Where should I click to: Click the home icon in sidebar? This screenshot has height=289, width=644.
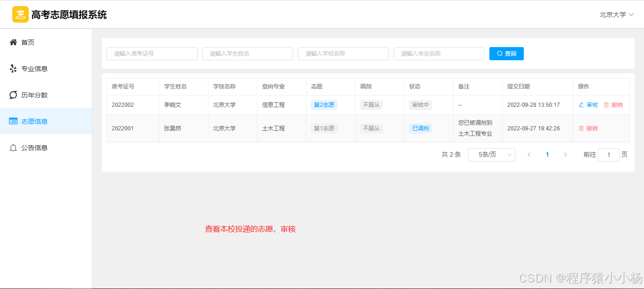(x=13, y=42)
